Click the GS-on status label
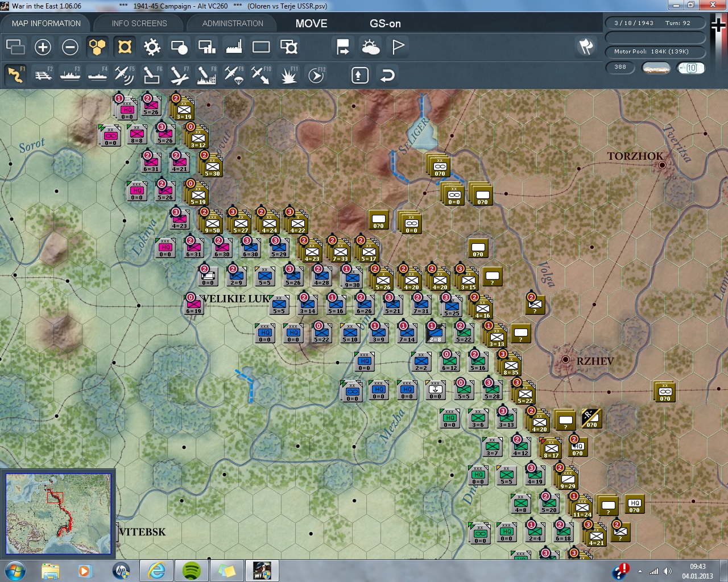 point(385,23)
